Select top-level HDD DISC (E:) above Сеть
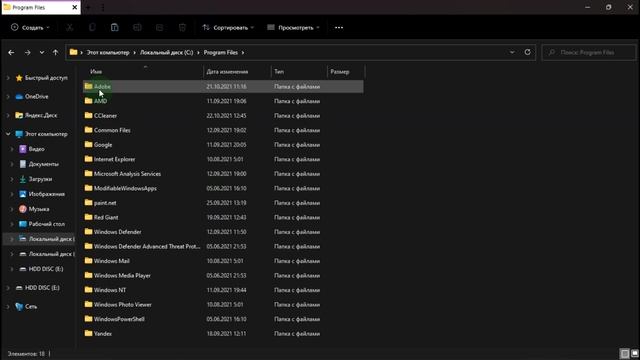The height and width of the screenshot is (360, 640). tap(38, 288)
